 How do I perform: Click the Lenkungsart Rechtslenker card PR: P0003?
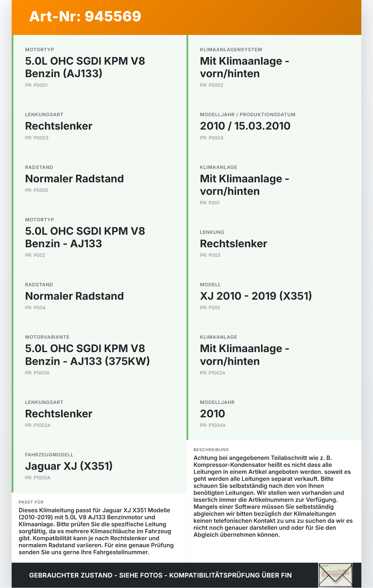pos(99,126)
